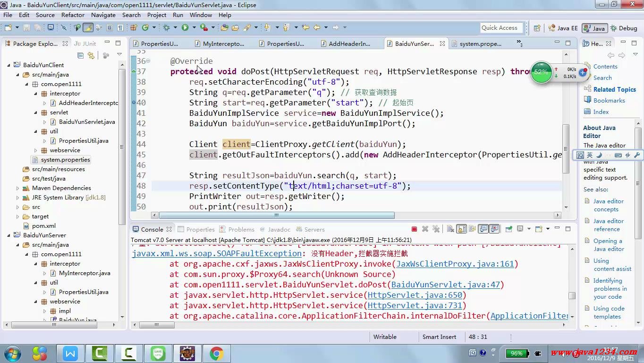Open WPS Writer from the taskbar
This screenshot has height=363, width=644.
[x=70, y=353]
